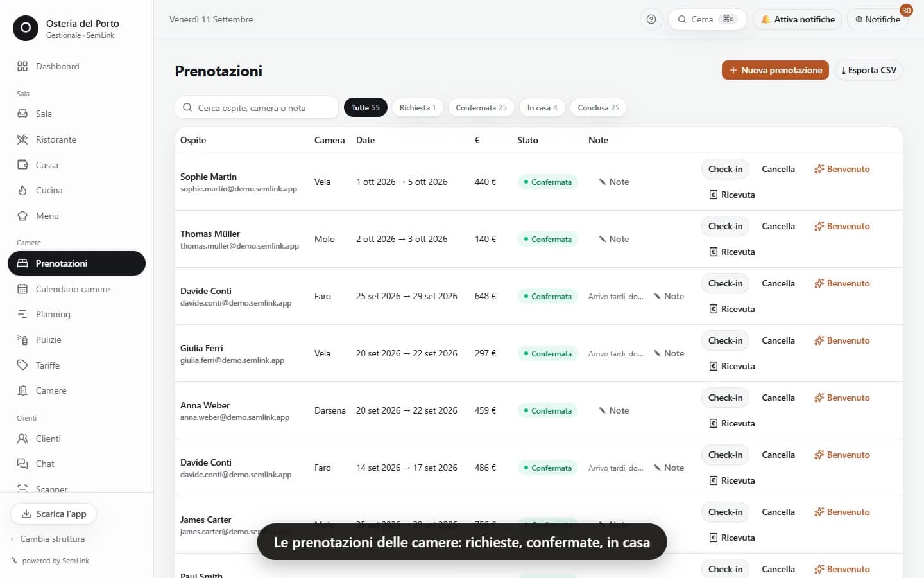Click the Cucina flame icon

(22, 190)
